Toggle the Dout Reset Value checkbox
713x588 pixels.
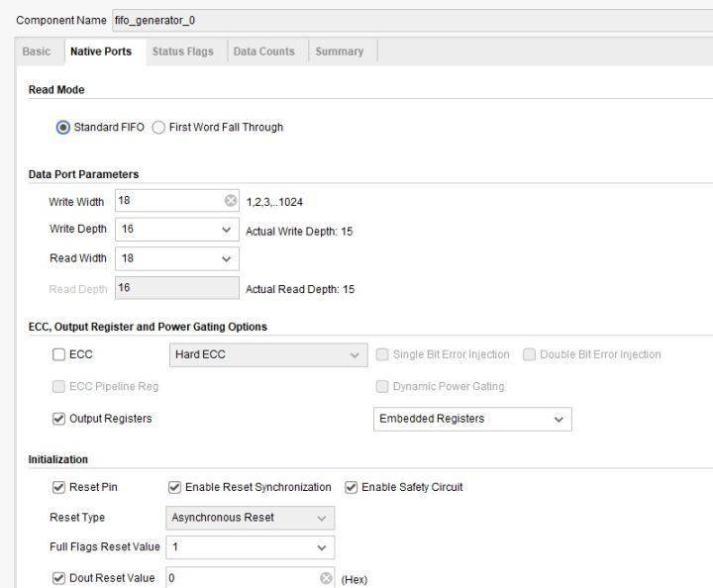click(59, 578)
